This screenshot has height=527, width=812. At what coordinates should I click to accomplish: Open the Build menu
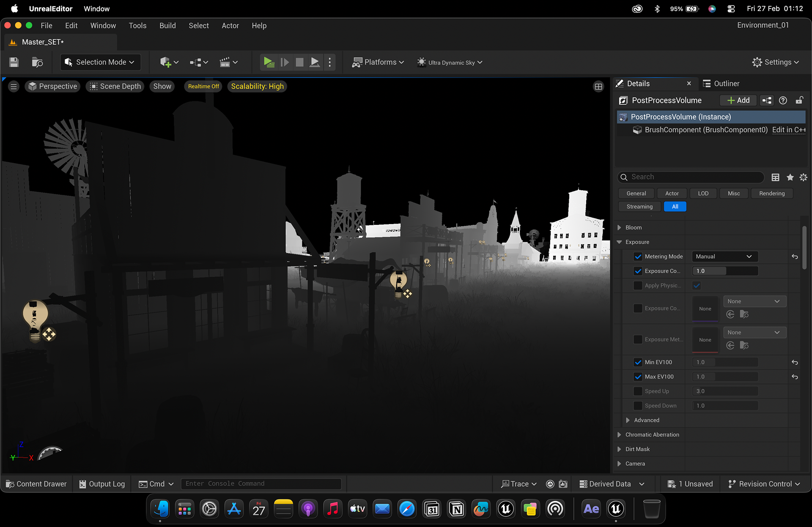click(x=167, y=26)
